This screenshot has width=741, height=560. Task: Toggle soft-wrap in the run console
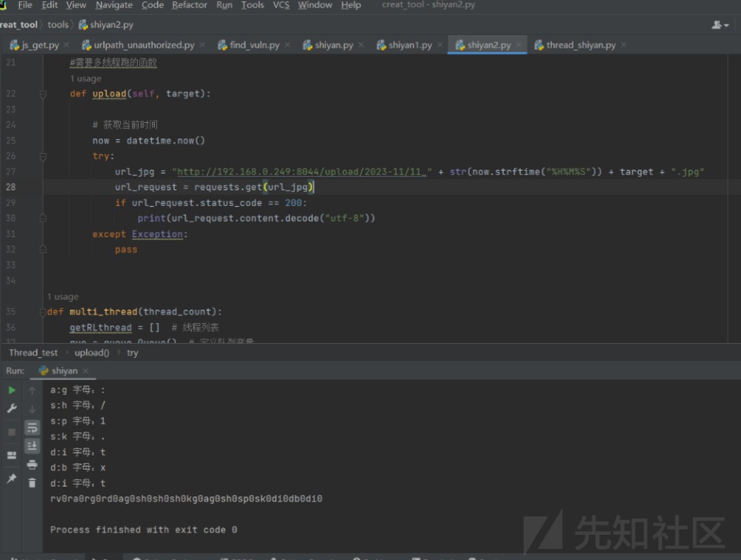point(32,427)
